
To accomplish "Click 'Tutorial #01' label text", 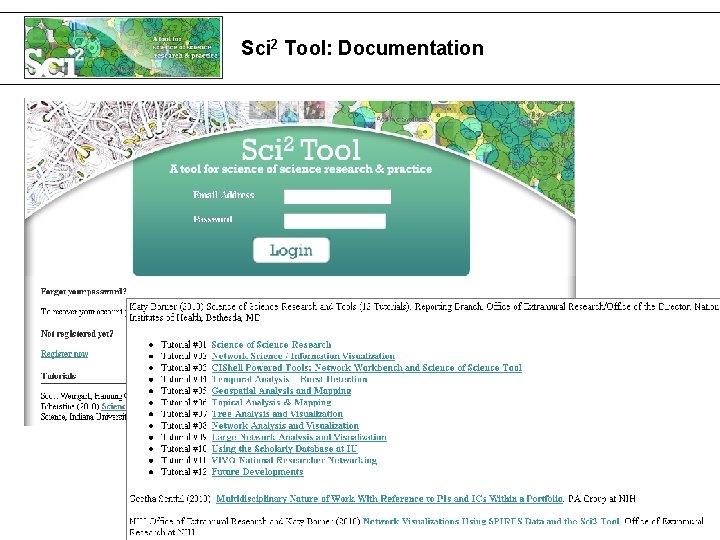I will (x=183, y=344).
